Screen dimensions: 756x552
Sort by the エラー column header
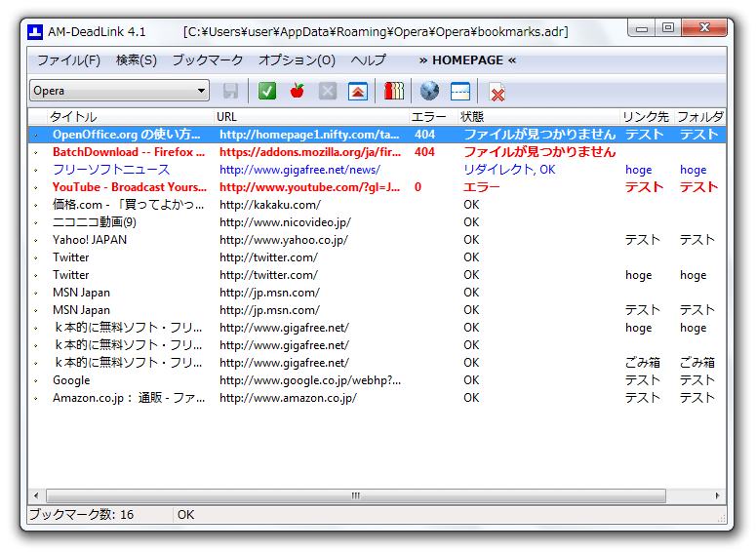click(x=433, y=117)
